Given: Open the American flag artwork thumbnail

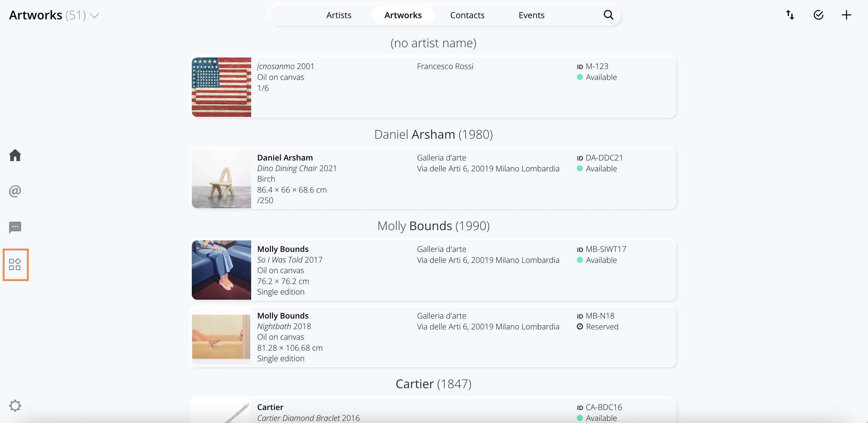Looking at the screenshot, I should point(221,87).
